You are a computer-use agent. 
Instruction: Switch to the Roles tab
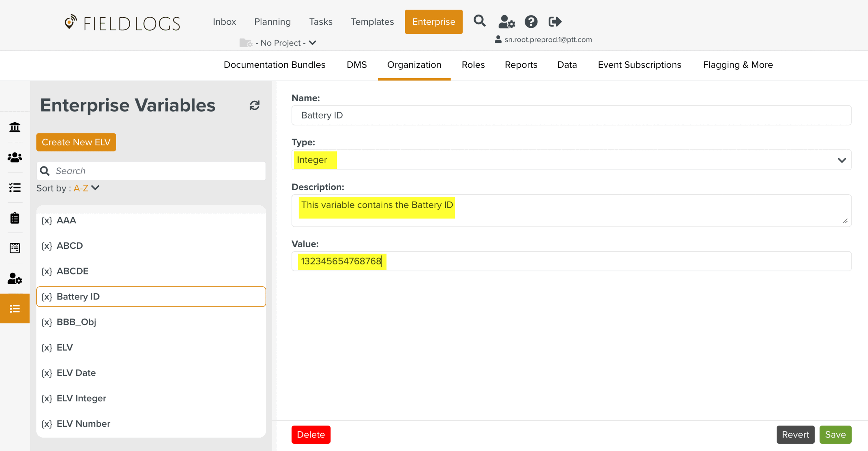473,65
